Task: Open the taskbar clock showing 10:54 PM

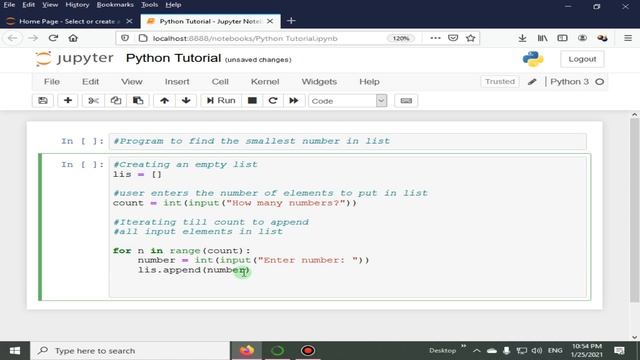Action: pos(587,351)
